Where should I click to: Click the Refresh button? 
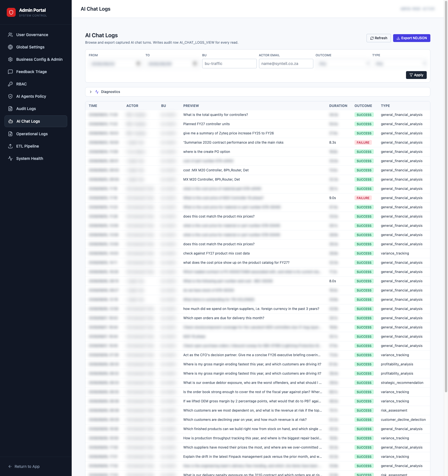pos(379,38)
